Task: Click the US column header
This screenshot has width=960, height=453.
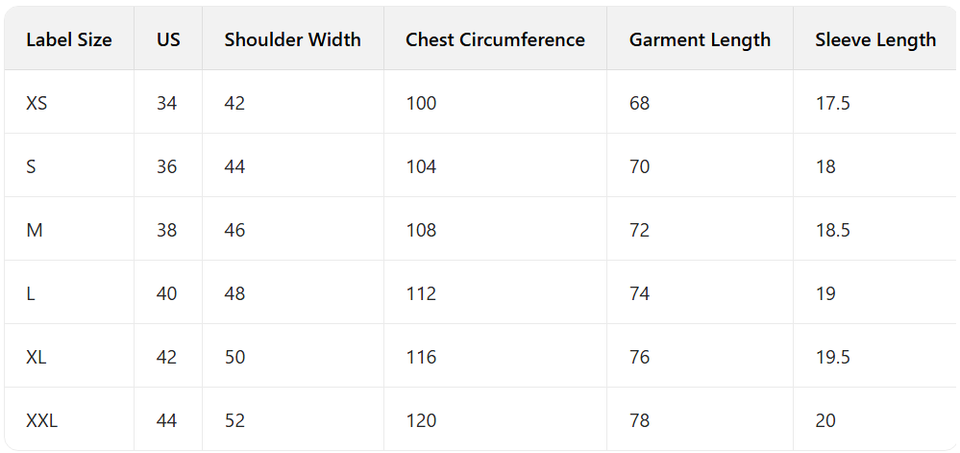Action: click(168, 40)
